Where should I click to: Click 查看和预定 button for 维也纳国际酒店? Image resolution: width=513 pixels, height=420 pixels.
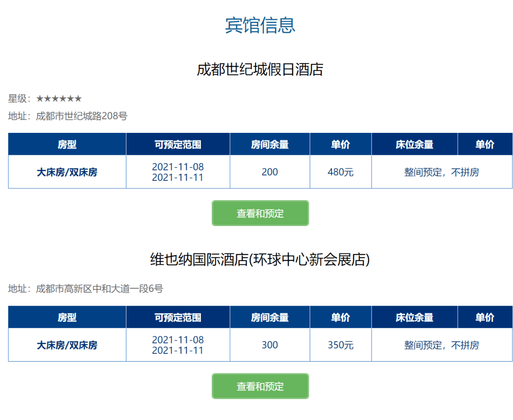(x=260, y=386)
